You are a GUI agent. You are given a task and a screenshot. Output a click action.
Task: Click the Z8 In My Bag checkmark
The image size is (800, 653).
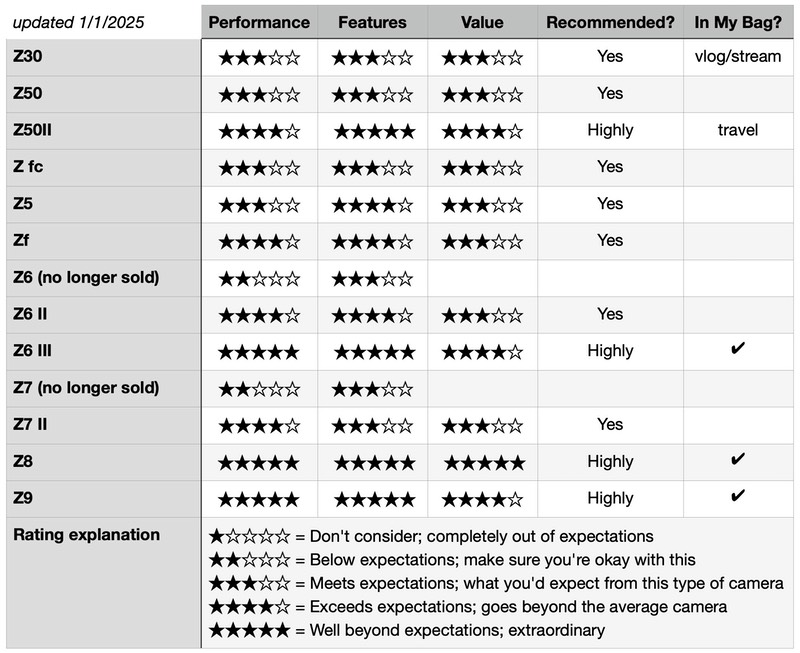738,459
